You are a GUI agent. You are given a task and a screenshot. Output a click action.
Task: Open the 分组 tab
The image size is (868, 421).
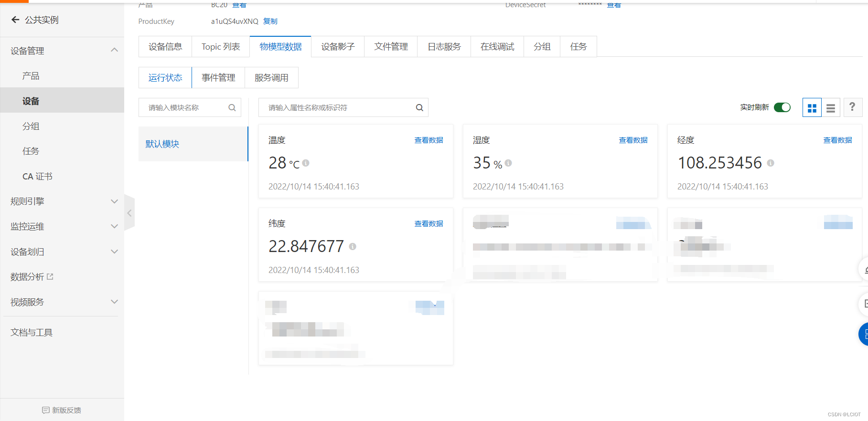(x=542, y=46)
